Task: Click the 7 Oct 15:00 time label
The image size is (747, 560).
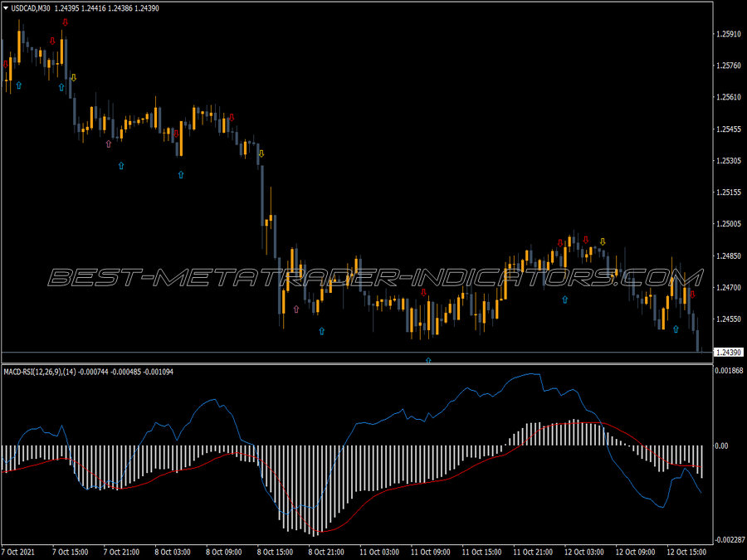Action: coord(70,552)
